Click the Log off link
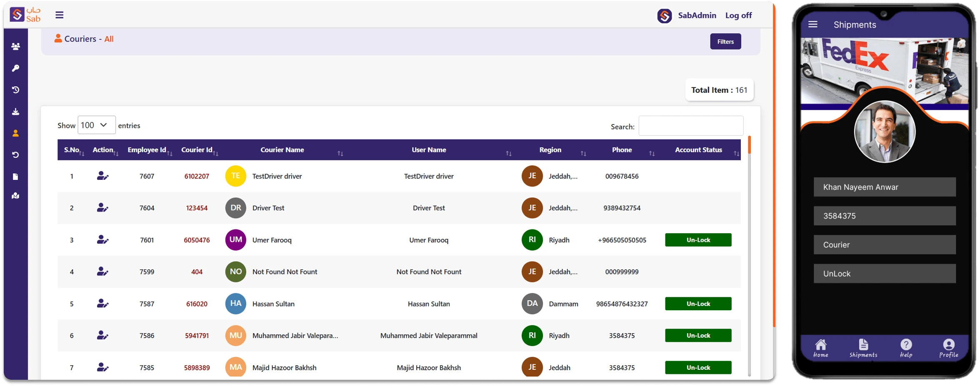Image resolution: width=980 pixels, height=386 pixels. tap(738, 15)
